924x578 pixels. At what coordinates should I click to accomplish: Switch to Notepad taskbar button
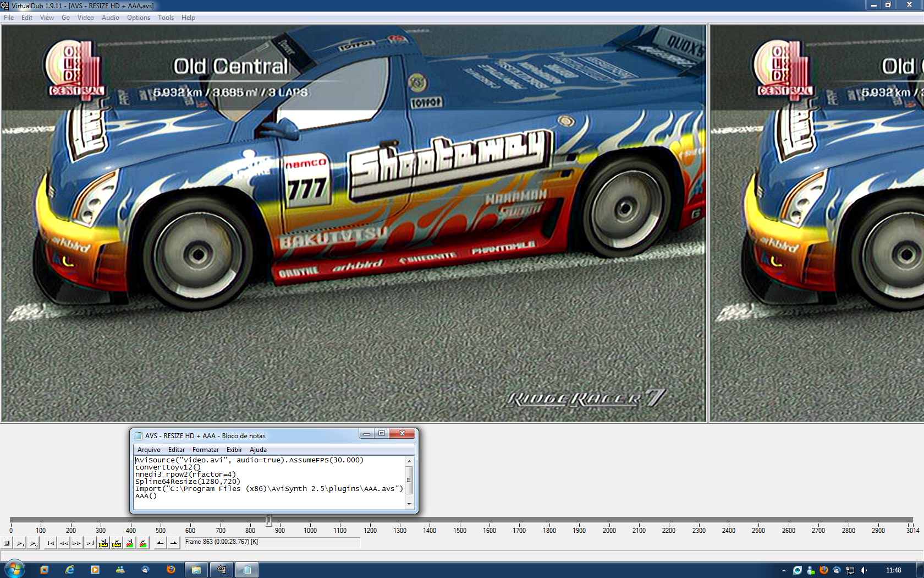tap(247, 570)
